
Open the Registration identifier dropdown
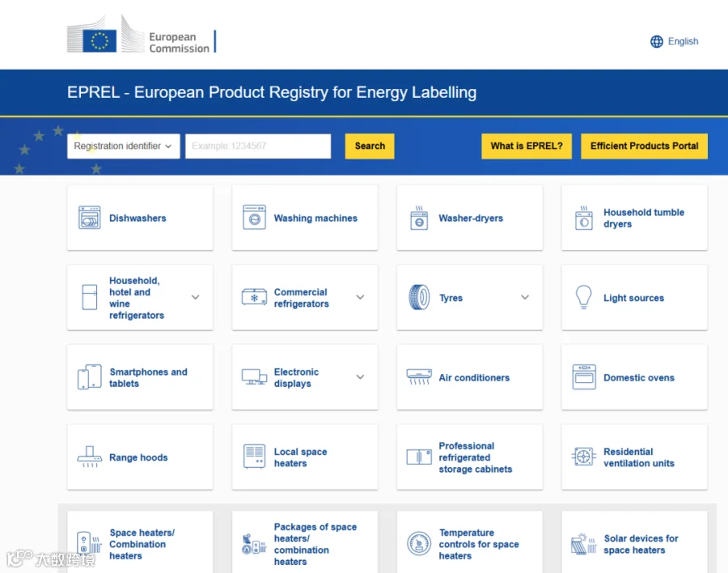(124, 146)
